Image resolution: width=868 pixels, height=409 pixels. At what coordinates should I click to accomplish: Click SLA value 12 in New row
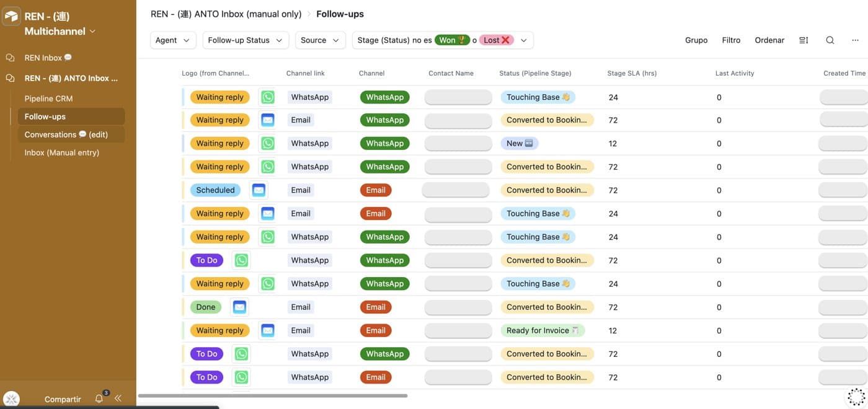[613, 143]
